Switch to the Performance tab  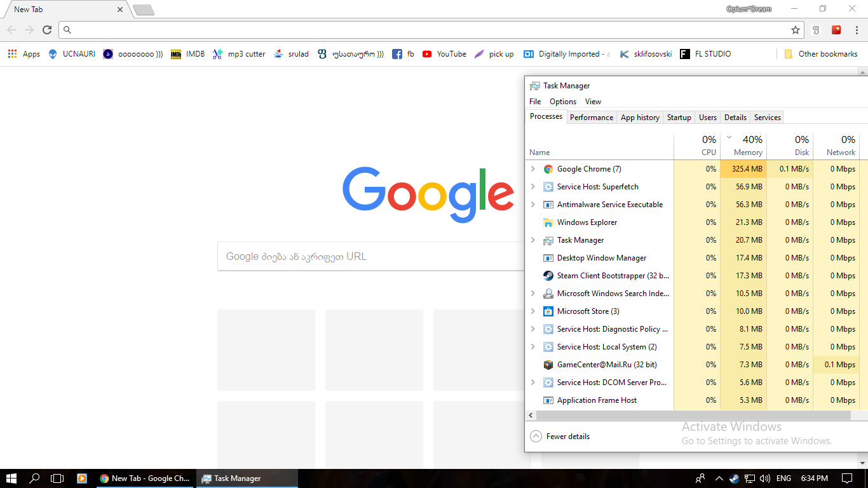click(x=591, y=117)
